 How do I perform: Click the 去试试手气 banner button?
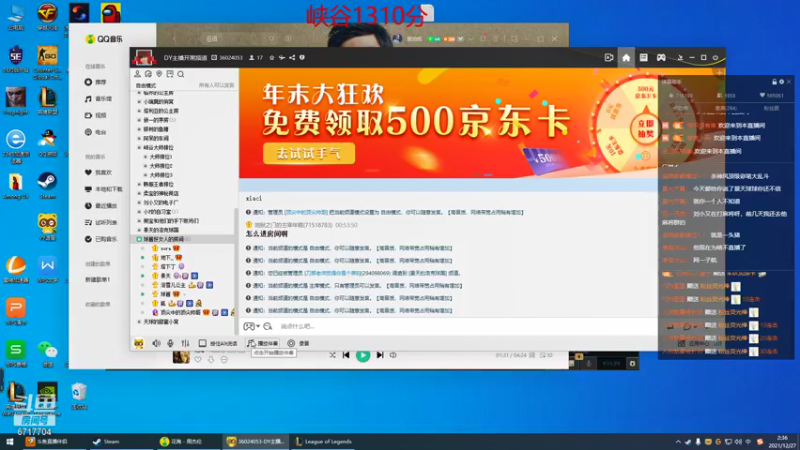pos(309,154)
